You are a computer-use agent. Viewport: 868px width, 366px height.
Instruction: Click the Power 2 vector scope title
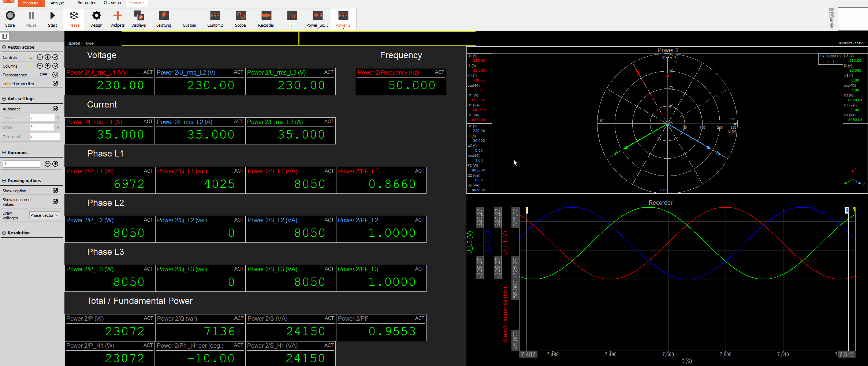pos(668,50)
